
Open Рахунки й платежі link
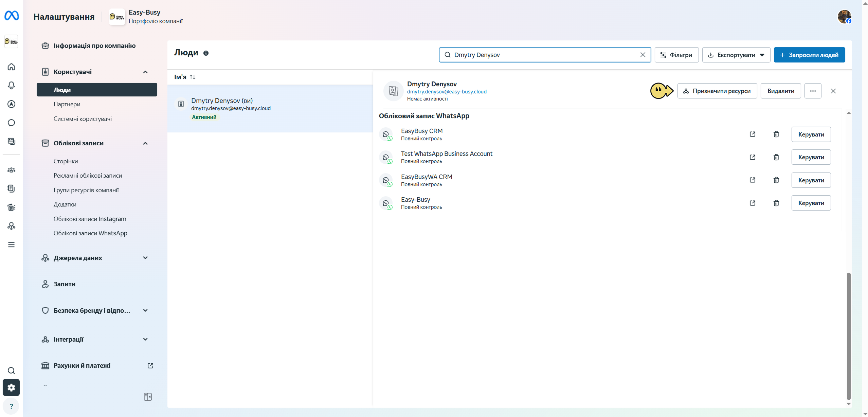click(97, 366)
